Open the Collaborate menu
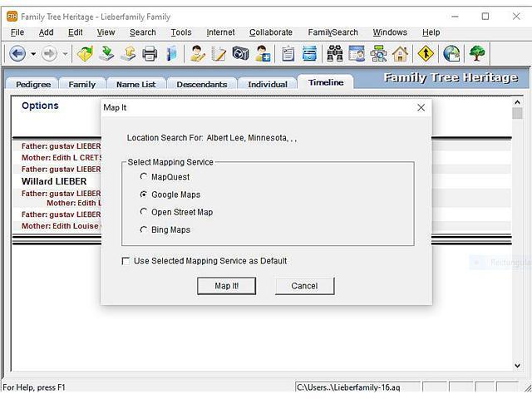The height and width of the screenshot is (399, 532). point(271,32)
